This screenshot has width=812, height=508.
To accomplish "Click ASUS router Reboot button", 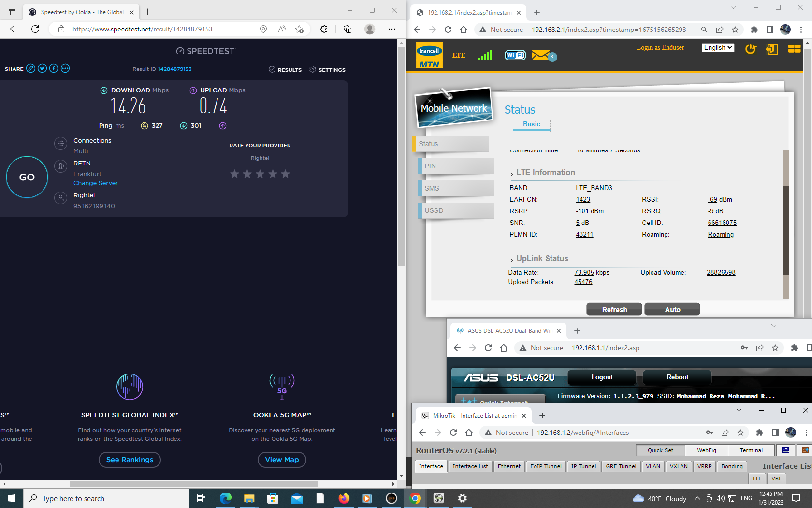I will pyautogui.click(x=678, y=377).
